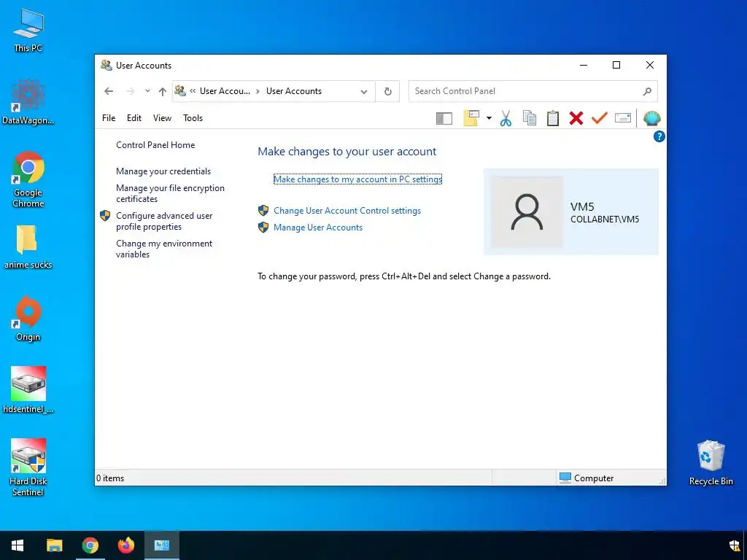Click the This PC desktop icon
The image size is (747, 560).
click(x=28, y=31)
